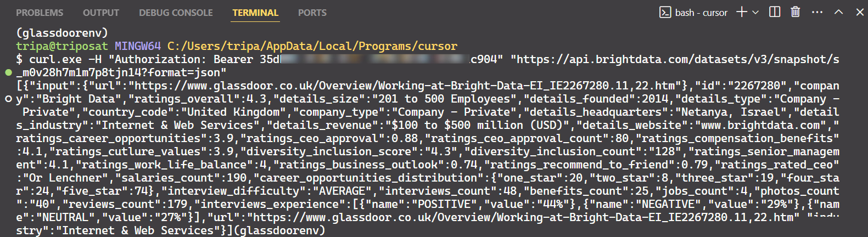Show the PORTS tab

pyautogui.click(x=312, y=13)
